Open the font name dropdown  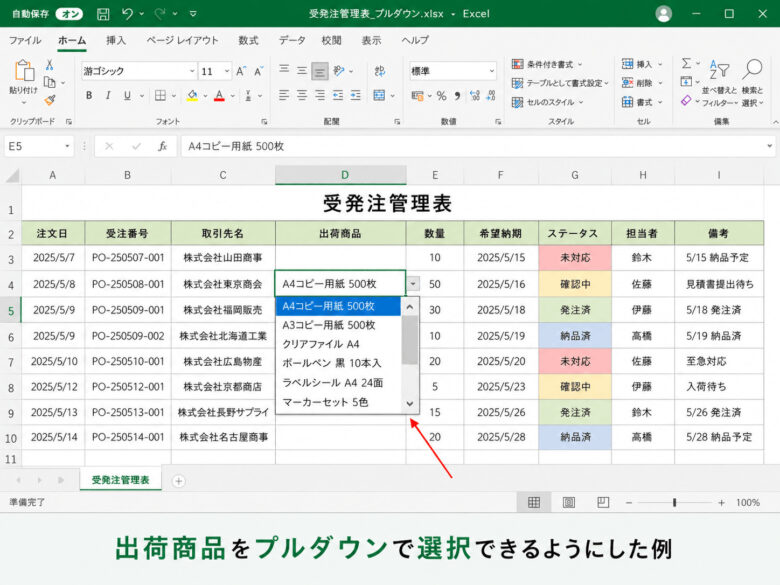click(x=192, y=72)
